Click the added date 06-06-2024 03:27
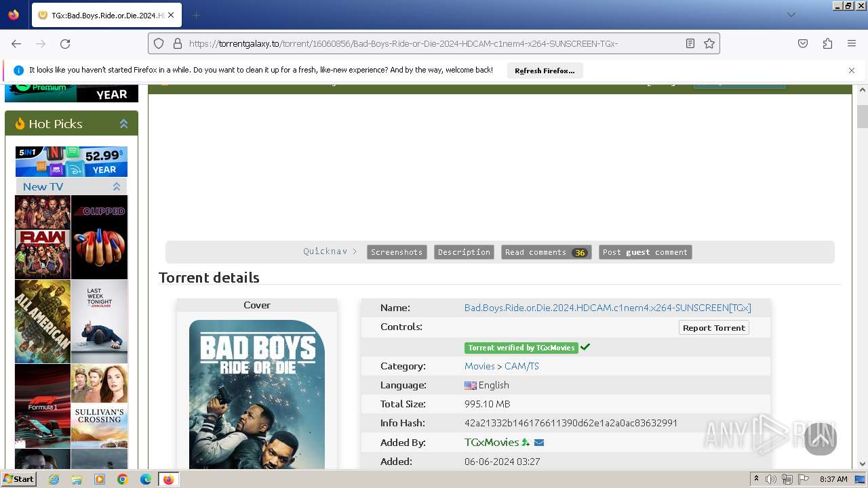 point(502,462)
